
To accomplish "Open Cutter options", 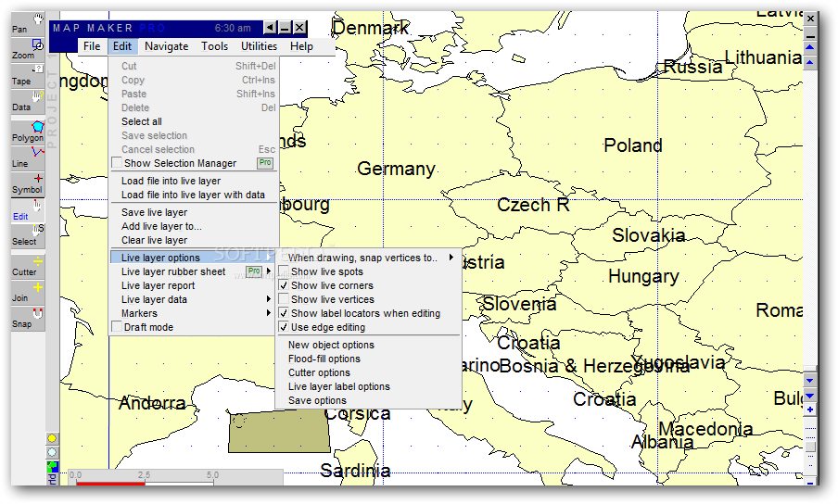I will pos(368,372).
